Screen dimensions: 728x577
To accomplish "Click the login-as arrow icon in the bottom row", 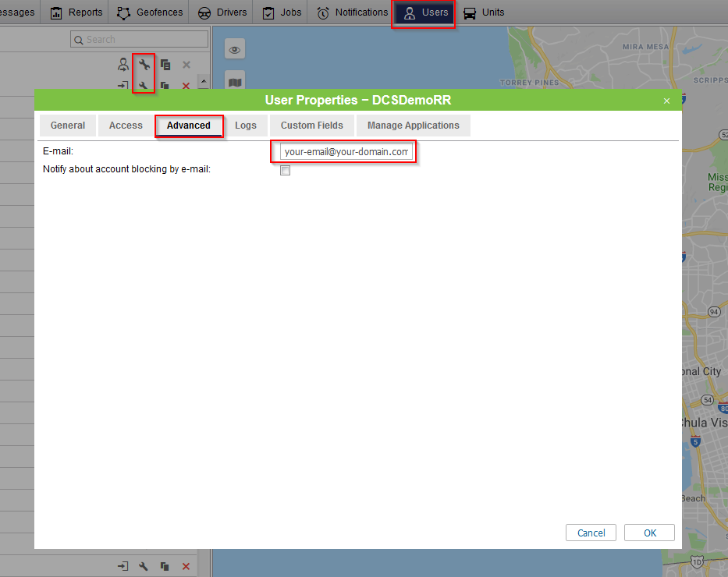I will pyautogui.click(x=123, y=566).
